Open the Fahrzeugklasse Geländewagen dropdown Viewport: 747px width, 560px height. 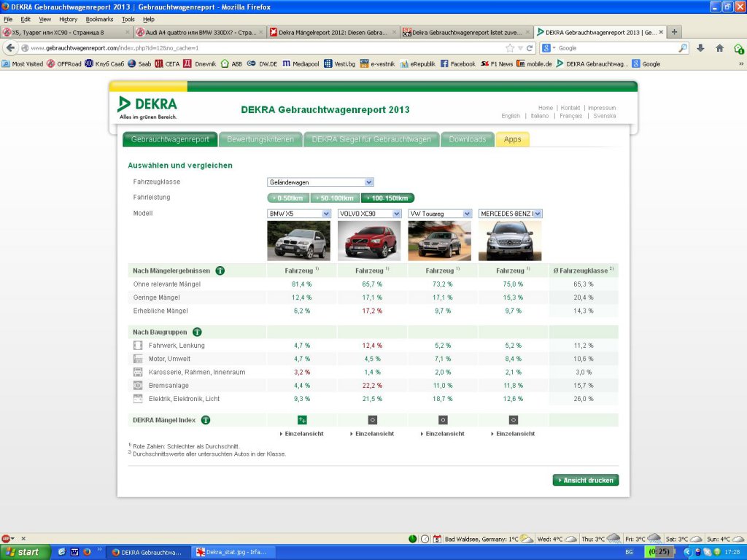tap(320, 182)
